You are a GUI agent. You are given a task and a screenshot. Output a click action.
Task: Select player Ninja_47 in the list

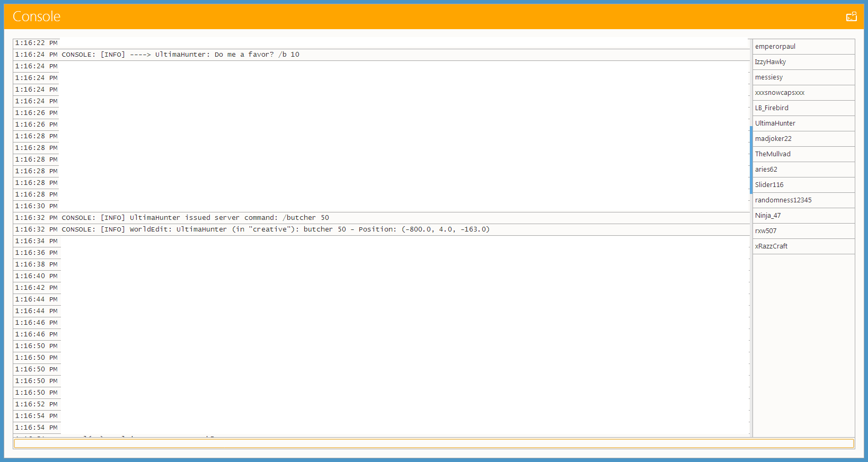pyautogui.click(x=803, y=216)
